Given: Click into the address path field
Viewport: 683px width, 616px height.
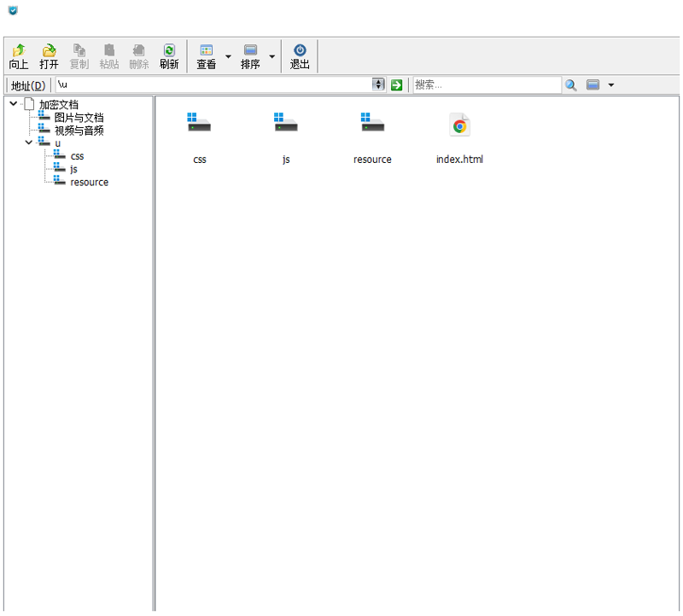Looking at the screenshot, I should tap(213, 84).
